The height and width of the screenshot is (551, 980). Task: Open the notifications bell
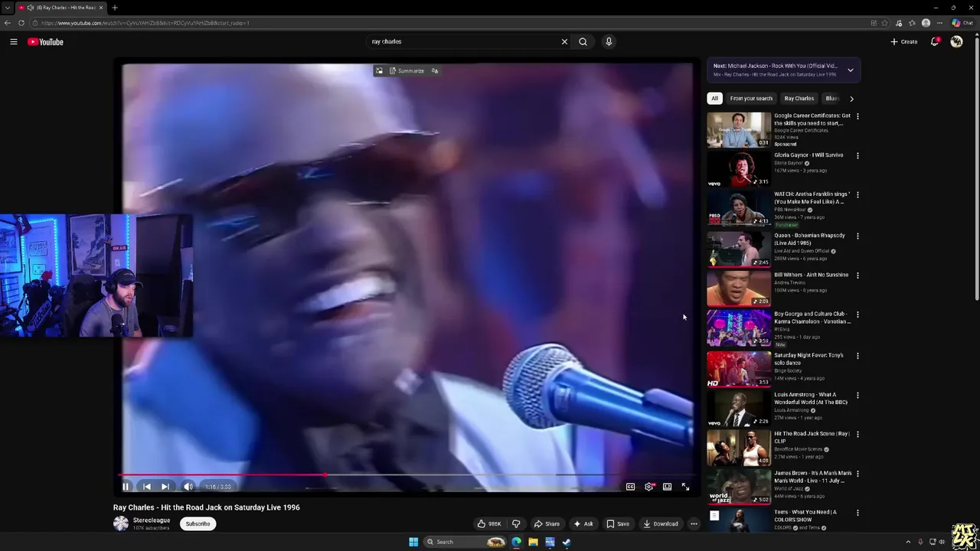pos(935,42)
